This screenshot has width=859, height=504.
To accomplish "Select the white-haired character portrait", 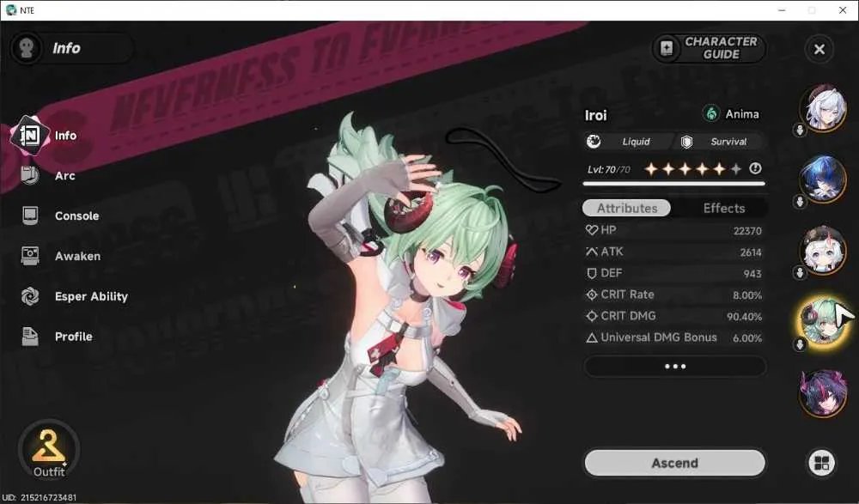I will 823,108.
